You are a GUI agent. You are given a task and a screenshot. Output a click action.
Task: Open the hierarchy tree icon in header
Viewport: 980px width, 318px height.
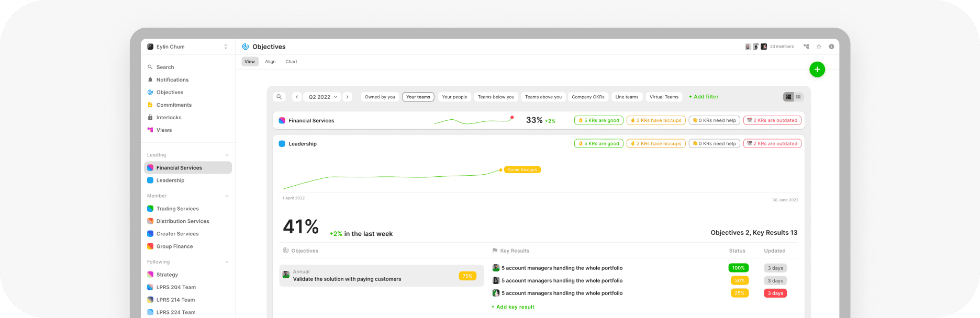pos(806,47)
